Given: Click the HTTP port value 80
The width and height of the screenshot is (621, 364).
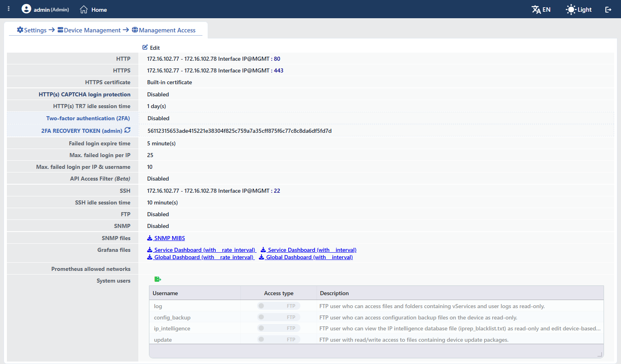Looking at the screenshot, I should [x=277, y=59].
